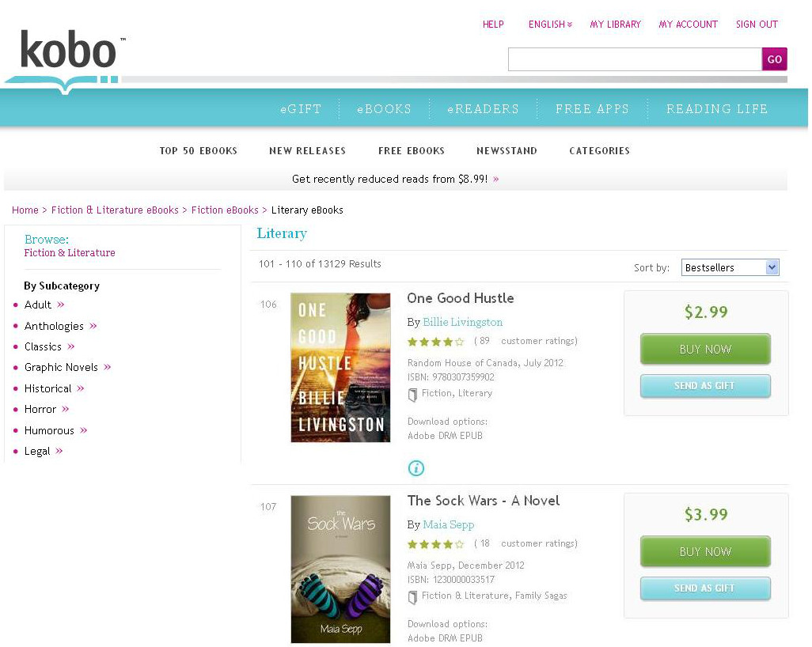Select the Classics subcategory

(x=43, y=346)
